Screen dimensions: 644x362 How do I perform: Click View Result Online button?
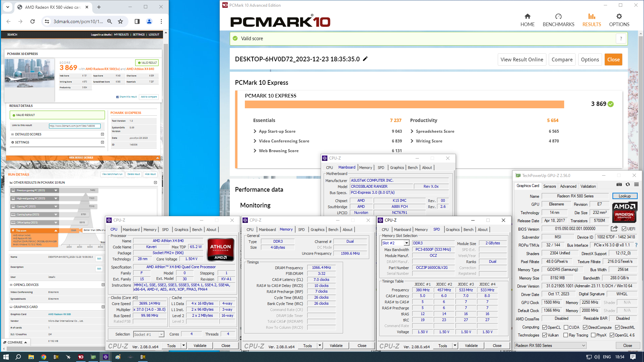point(522,59)
